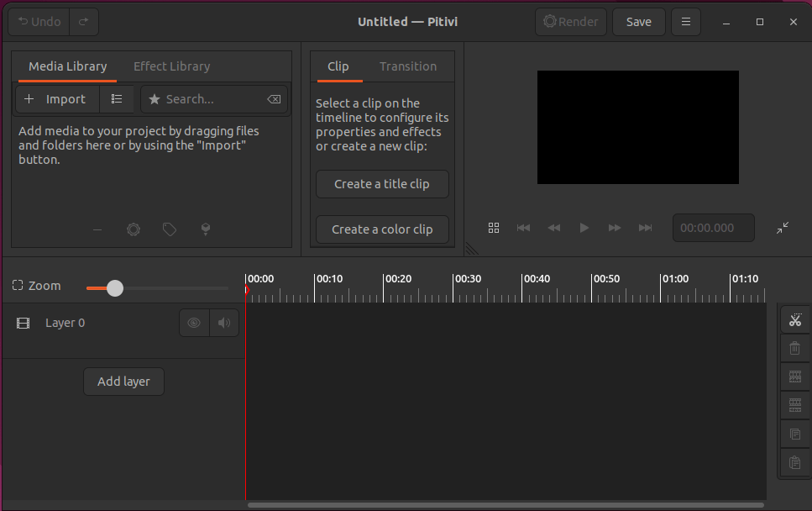Undock the viewer with the corner-arrows icon

pyautogui.click(x=783, y=228)
